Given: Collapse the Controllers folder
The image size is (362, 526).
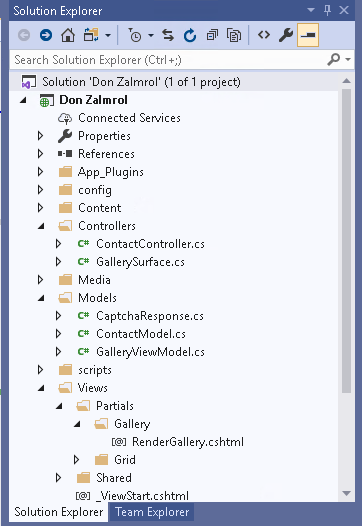Looking at the screenshot, I should [x=41, y=226].
